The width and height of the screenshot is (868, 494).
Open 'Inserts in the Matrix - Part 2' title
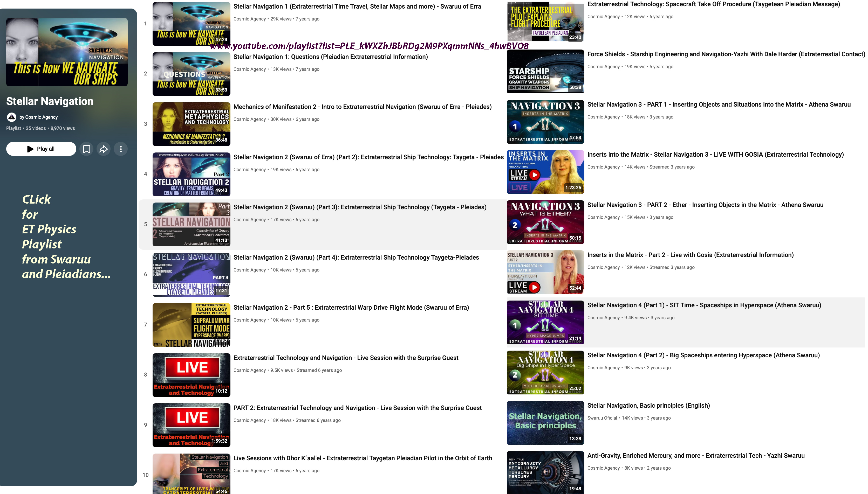(x=691, y=255)
